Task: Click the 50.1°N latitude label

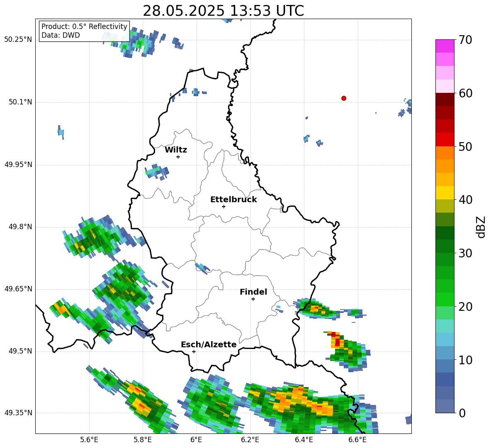Action: [20, 102]
